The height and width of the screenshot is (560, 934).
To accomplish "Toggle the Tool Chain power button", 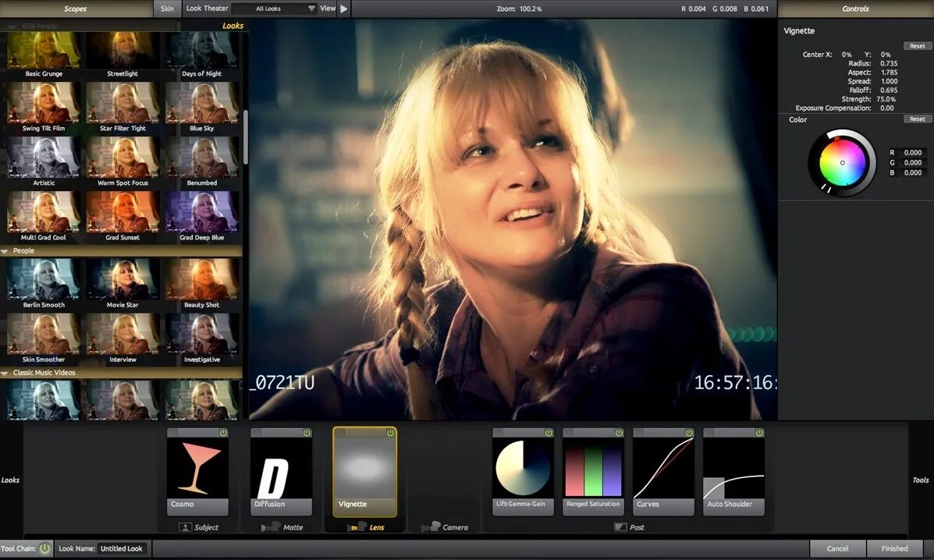I will coord(44,549).
